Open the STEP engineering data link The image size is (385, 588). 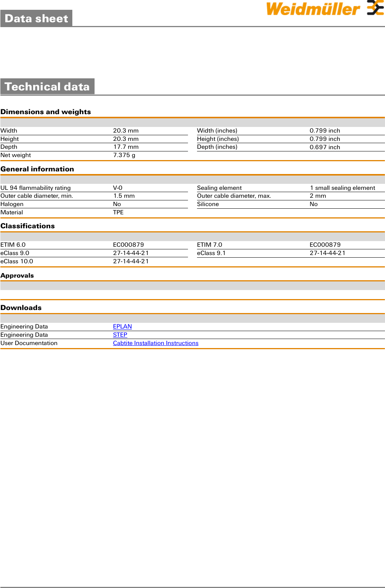click(x=120, y=335)
